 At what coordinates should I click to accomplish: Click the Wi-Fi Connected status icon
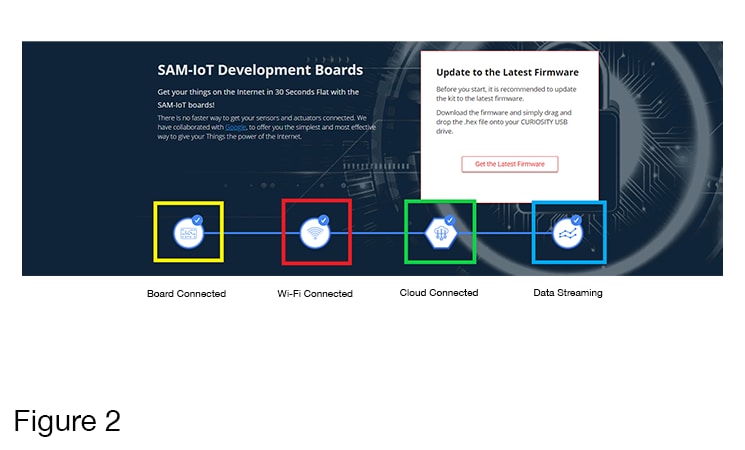point(315,233)
